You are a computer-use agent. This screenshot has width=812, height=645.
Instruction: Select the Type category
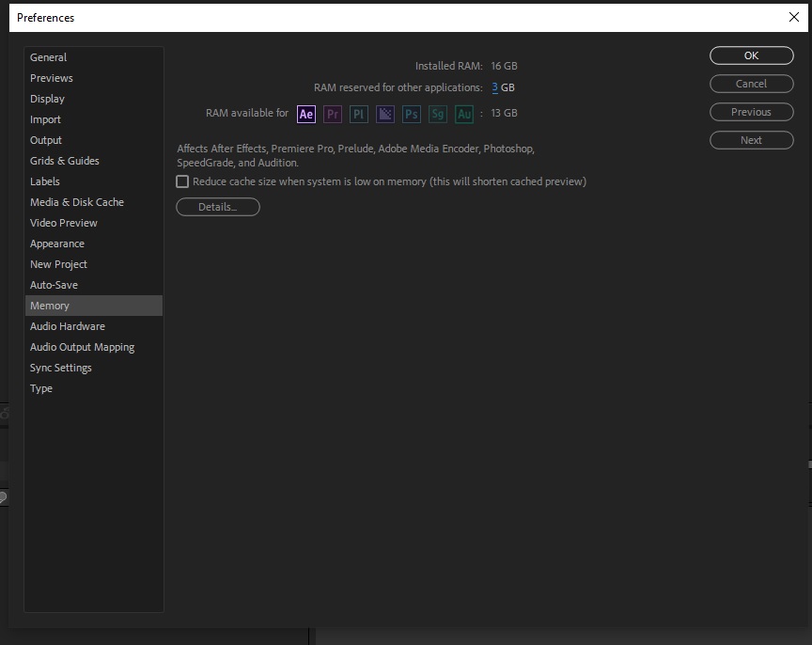coord(94,388)
